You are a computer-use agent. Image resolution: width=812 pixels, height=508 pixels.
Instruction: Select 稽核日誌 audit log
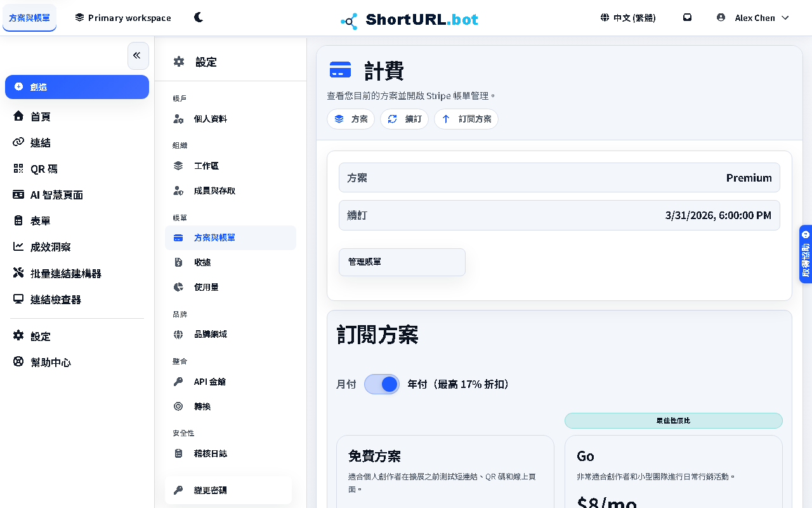[x=230, y=453]
